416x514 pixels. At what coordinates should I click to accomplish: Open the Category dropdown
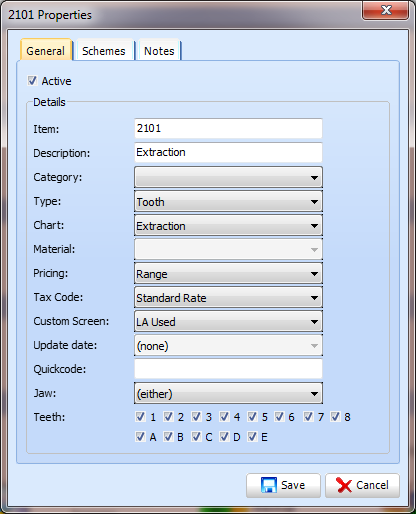pos(228,177)
